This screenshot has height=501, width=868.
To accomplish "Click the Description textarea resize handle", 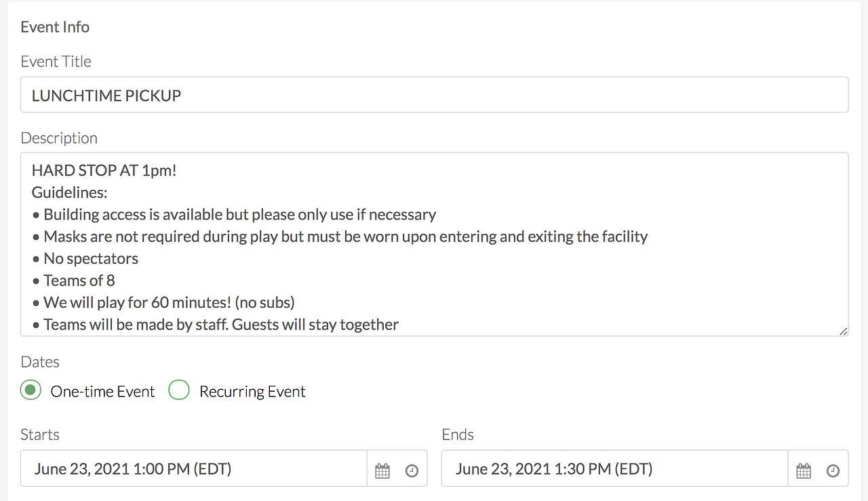I will click(843, 331).
